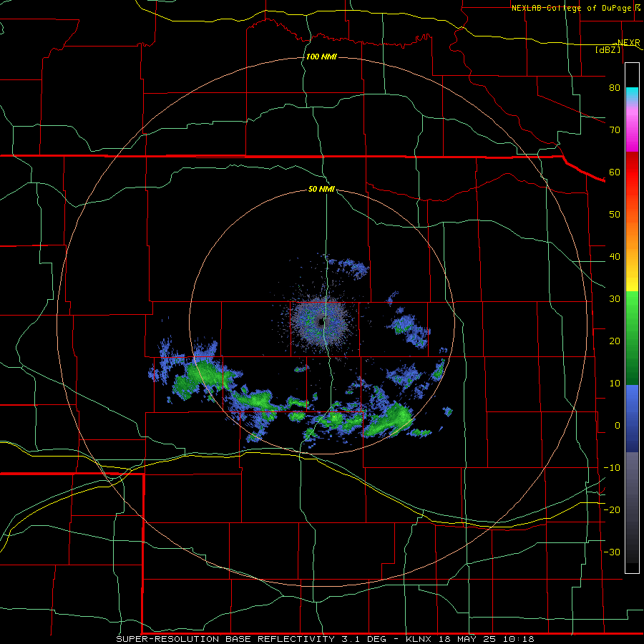Click the radar site center at KLNX
The height and width of the screenshot is (644, 644).
click(321, 323)
